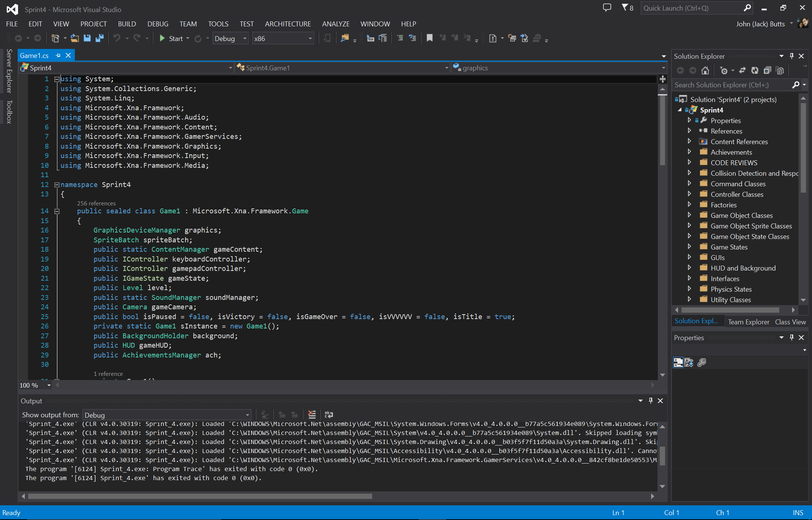Click the New Project toolbar icon

coord(55,38)
